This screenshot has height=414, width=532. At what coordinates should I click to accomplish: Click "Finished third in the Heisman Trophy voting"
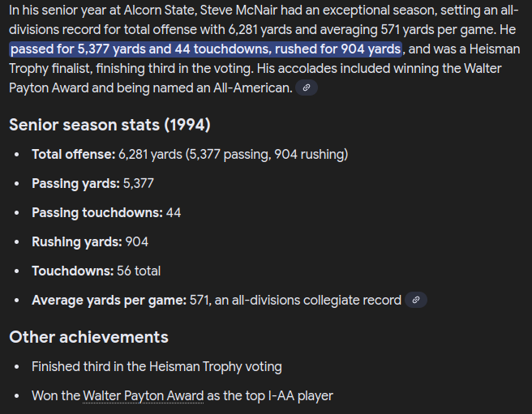coord(157,366)
